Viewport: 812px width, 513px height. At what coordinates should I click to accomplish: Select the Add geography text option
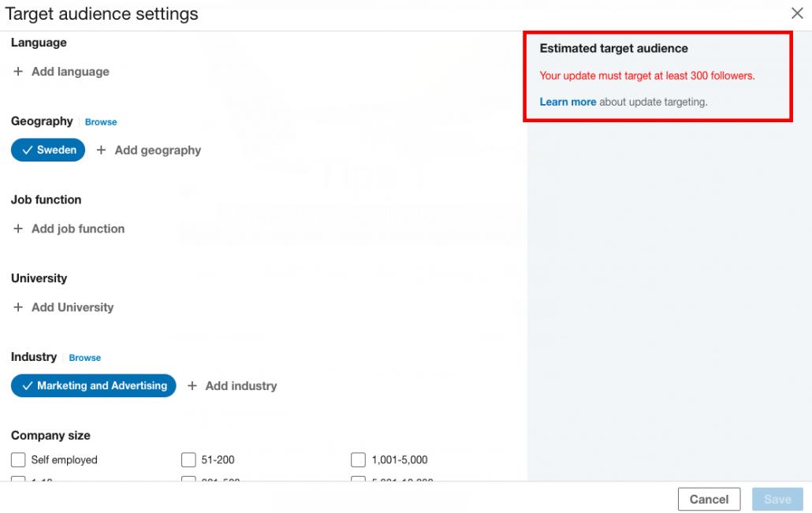click(156, 150)
